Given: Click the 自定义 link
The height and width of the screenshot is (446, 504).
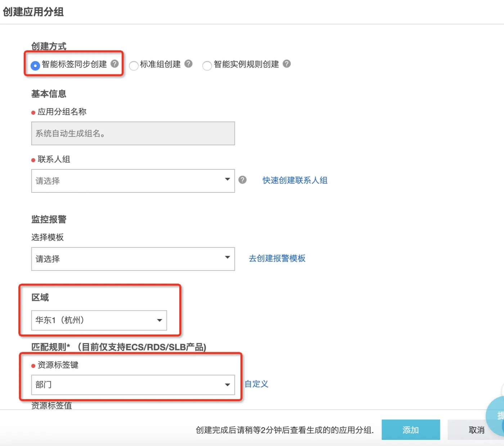Looking at the screenshot, I should click(256, 384).
